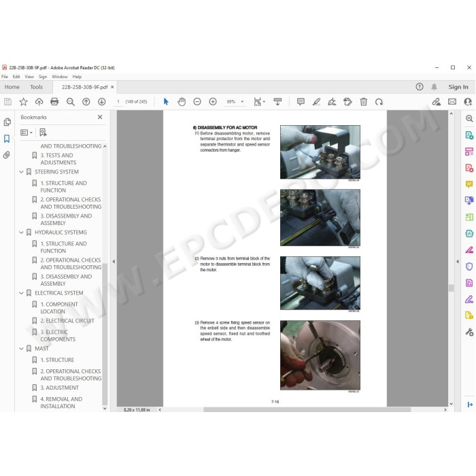Collapse the HYDRAULIC SYSTEMG bookmark
The width and height of the screenshot is (476, 476).
coord(21,233)
